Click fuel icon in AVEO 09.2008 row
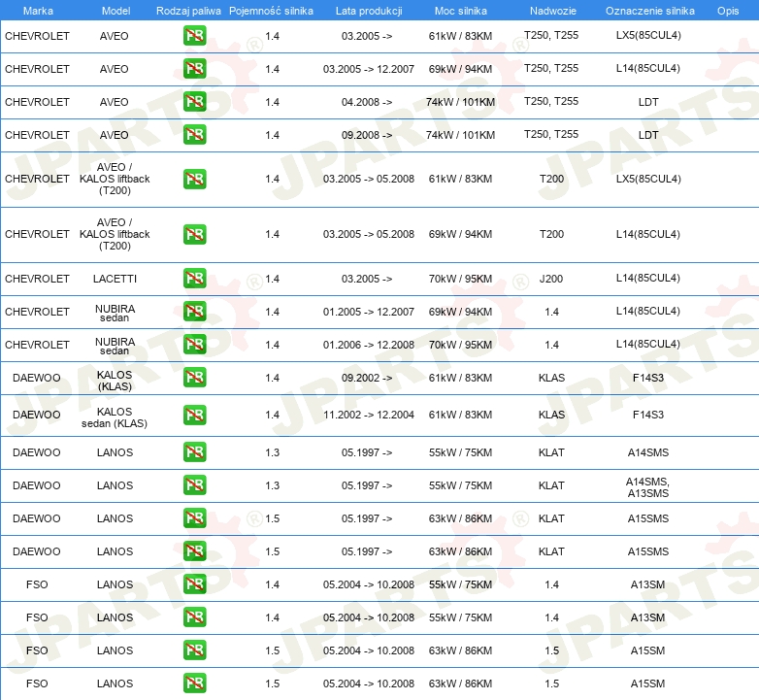Image resolution: width=759 pixels, height=700 pixels. tap(194, 135)
